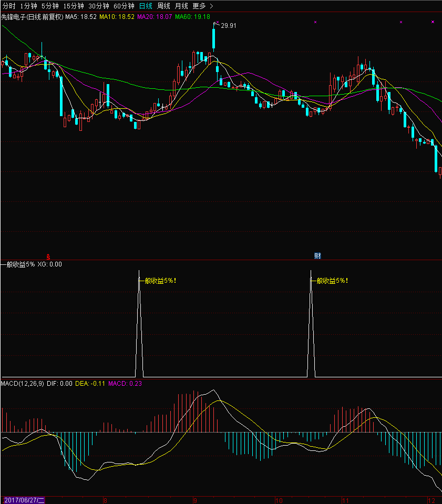
Task: Click the 2017/06/27 date label
Action: click(23, 500)
